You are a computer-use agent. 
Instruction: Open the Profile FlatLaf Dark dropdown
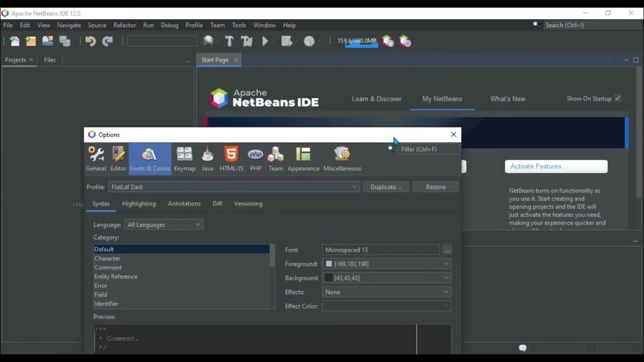click(x=234, y=187)
